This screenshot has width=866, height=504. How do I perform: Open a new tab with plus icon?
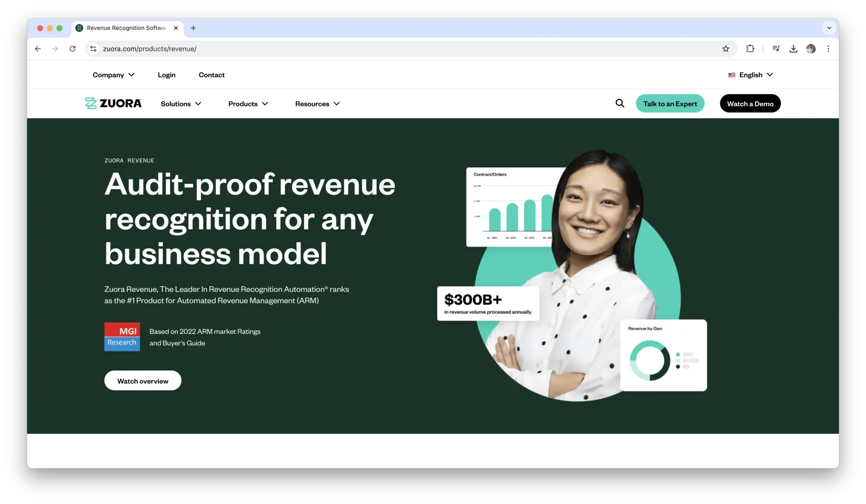(193, 28)
